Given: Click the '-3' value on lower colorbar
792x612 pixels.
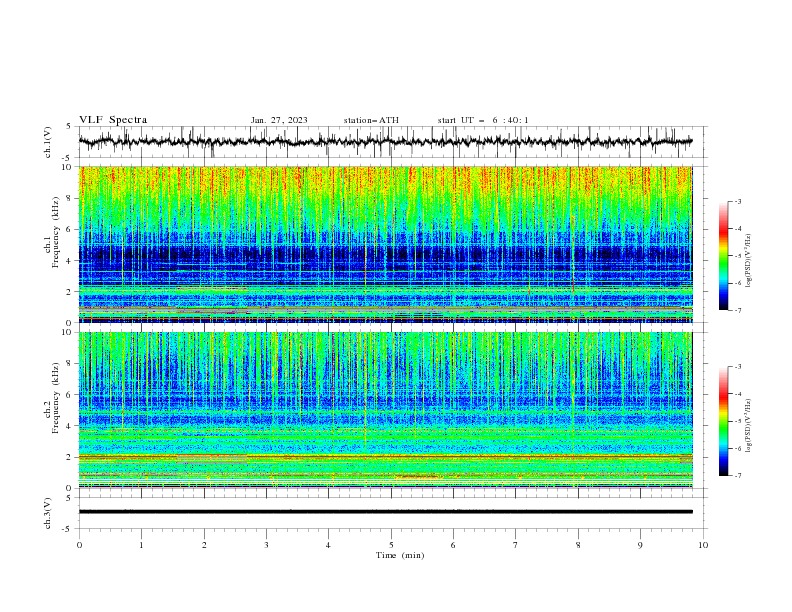Looking at the screenshot, I should [737, 367].
